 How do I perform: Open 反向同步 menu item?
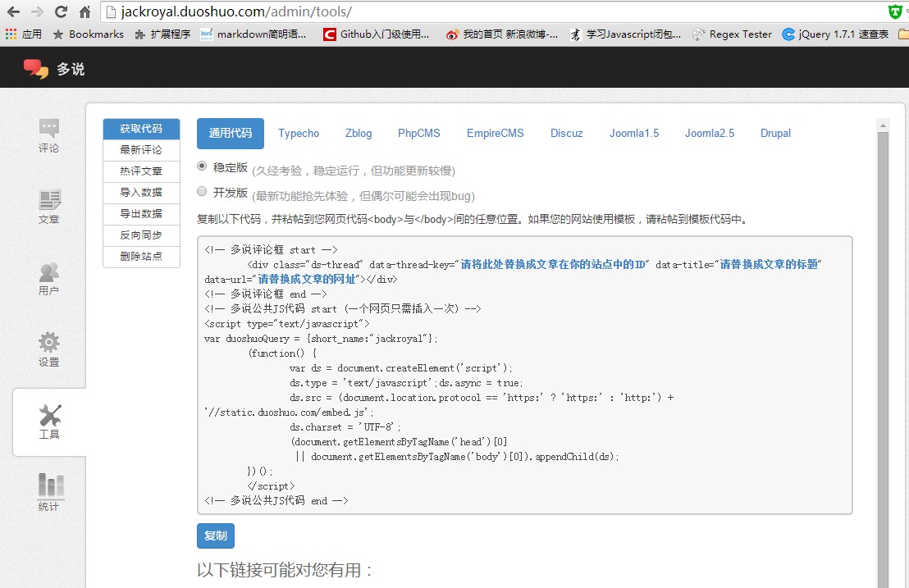pyautogui.click(x=141, y=235)
